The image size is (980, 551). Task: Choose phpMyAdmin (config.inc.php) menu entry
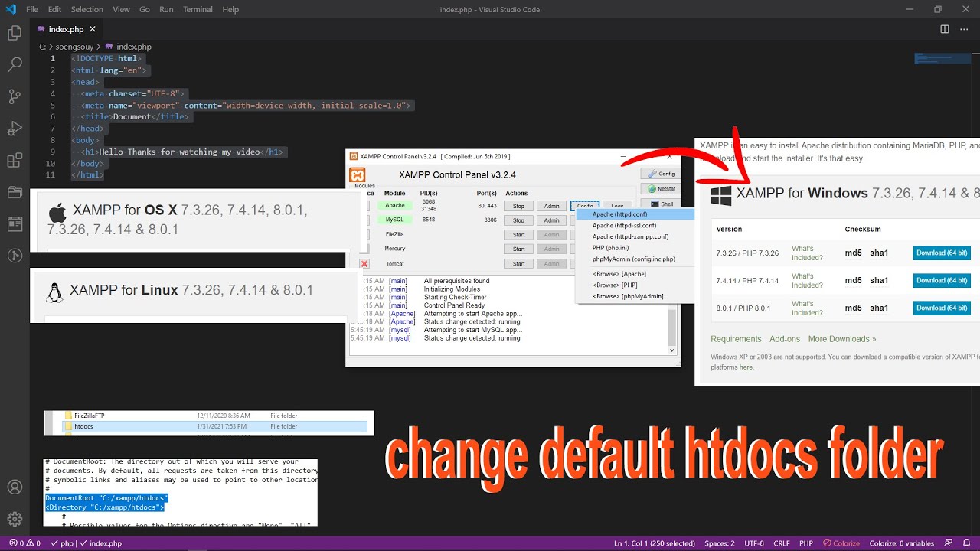coord(635,259)
